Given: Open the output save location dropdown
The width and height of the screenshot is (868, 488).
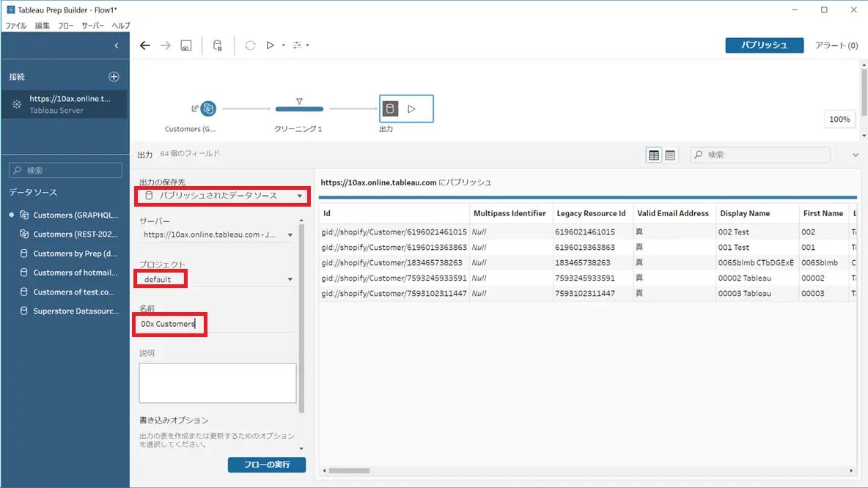Looking at the screenshot, I should (223, 196).
